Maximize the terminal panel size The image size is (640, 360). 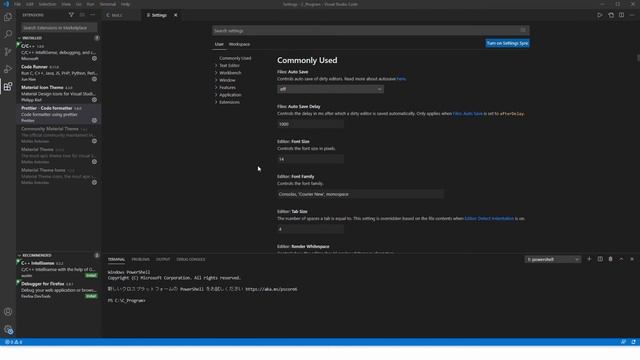tap(621, 259)
